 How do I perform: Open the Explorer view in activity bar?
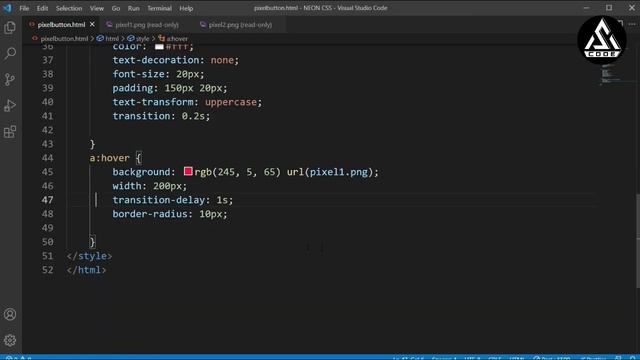point(10,27)
